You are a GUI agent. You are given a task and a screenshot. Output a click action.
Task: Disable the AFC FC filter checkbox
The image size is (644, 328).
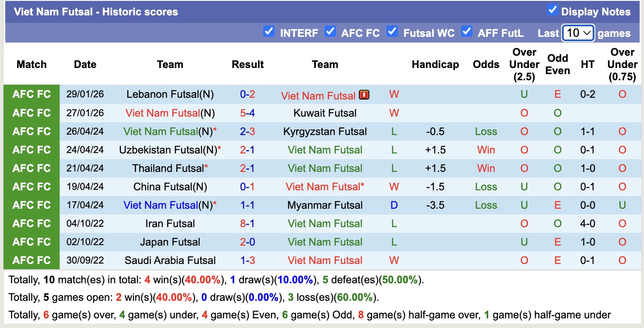[330, 31]
